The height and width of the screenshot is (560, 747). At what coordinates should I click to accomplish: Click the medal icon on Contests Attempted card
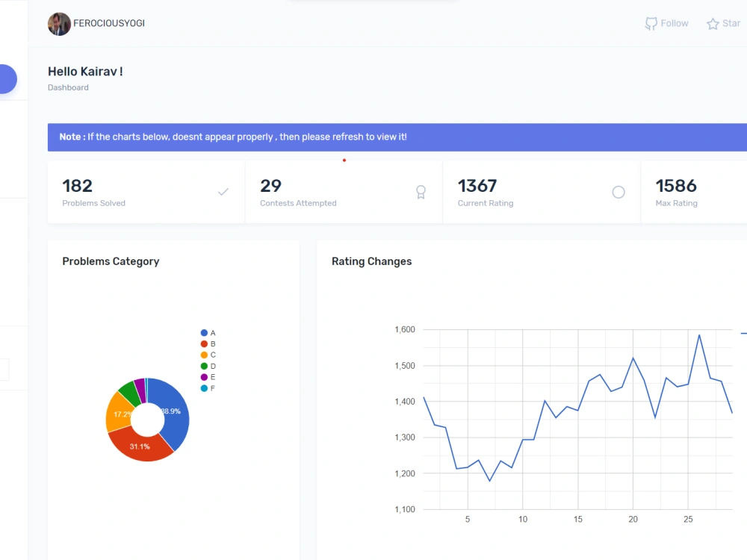point(421,192)
